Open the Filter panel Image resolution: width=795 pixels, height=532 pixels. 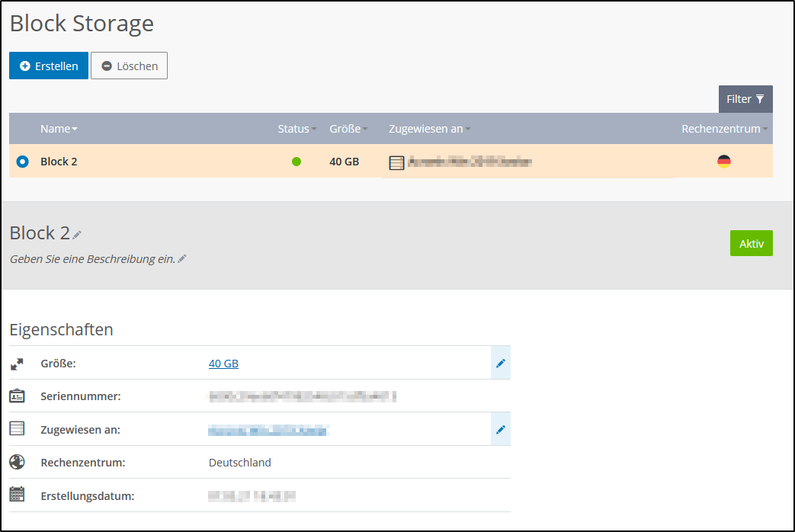click(745, 98)
